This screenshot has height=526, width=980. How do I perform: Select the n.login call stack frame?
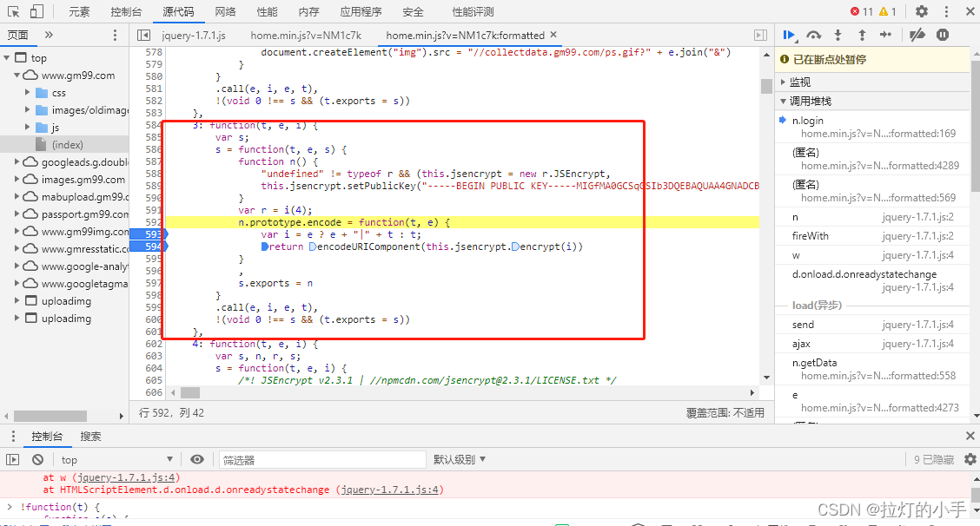pyautogui.click(x=873, y=127)
